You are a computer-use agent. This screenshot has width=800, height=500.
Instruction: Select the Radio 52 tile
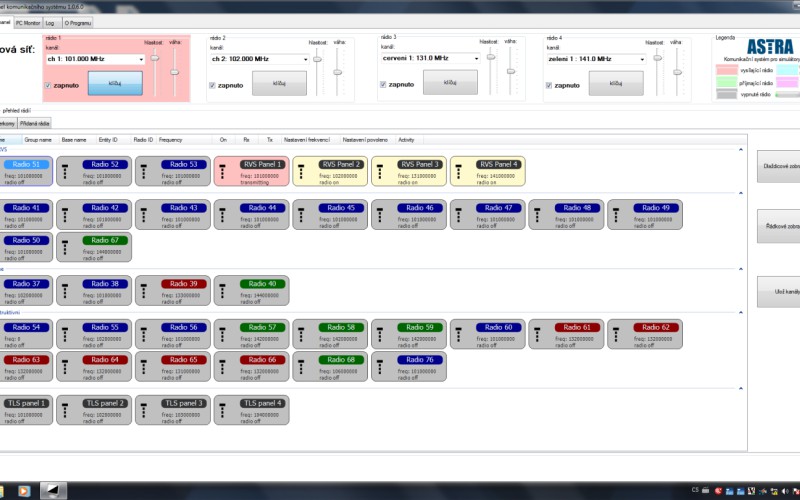[x=94, y=171]
